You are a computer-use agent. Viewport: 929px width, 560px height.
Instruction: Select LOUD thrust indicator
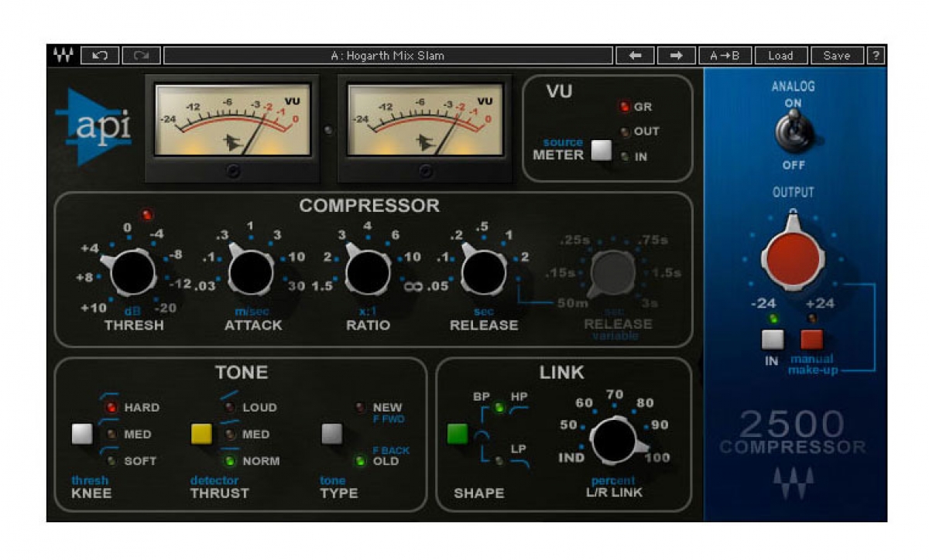(229, 407)
